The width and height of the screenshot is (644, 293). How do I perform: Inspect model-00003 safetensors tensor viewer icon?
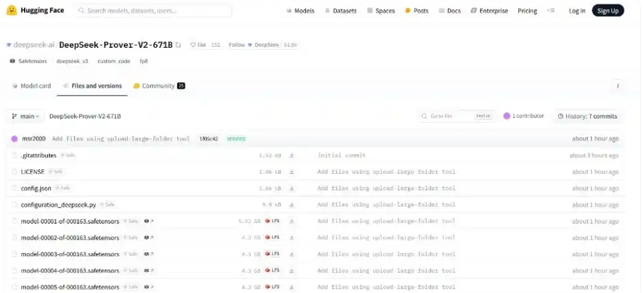(x=148, y=254)
